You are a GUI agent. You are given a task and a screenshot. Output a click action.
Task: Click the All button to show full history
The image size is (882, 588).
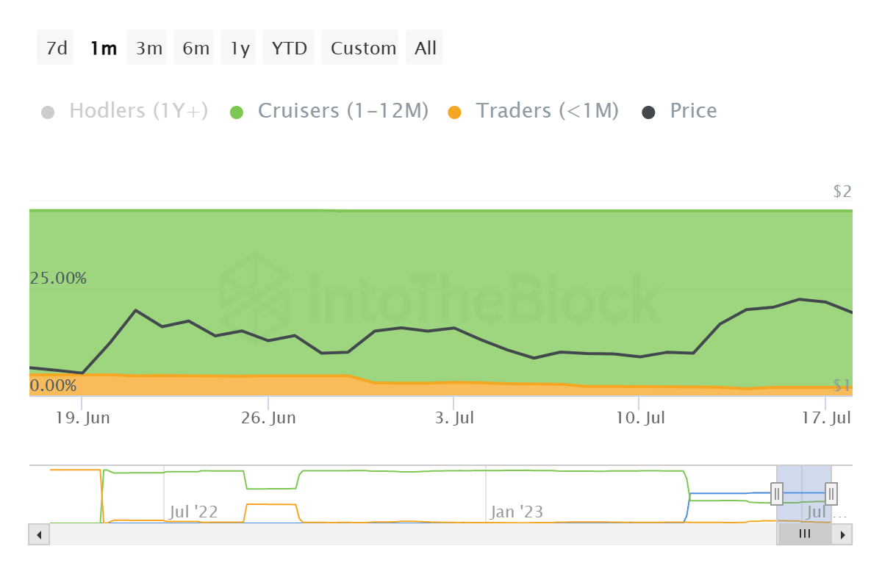424,47
